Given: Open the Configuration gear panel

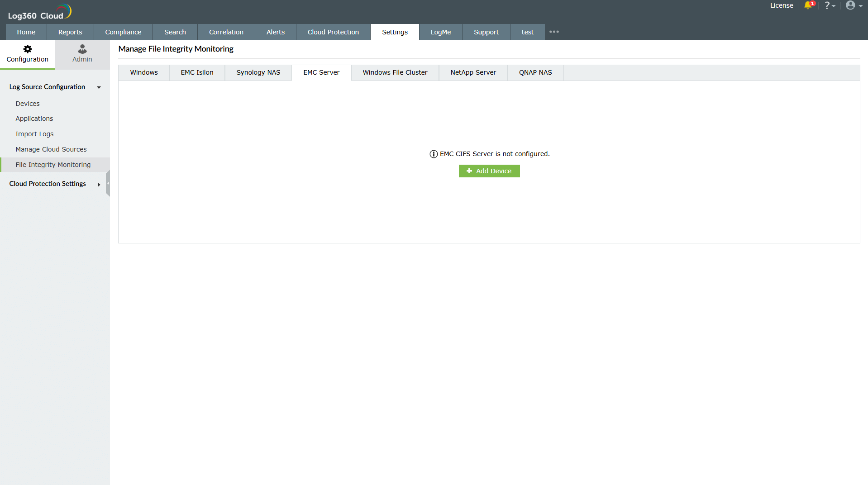Looking at the screenshot, I should [x=27, y=53].
